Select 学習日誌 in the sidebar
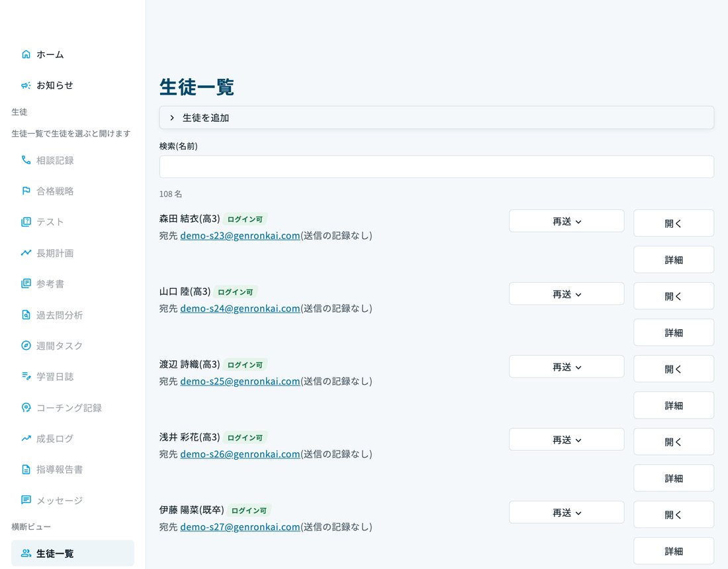 pos(73,376)
